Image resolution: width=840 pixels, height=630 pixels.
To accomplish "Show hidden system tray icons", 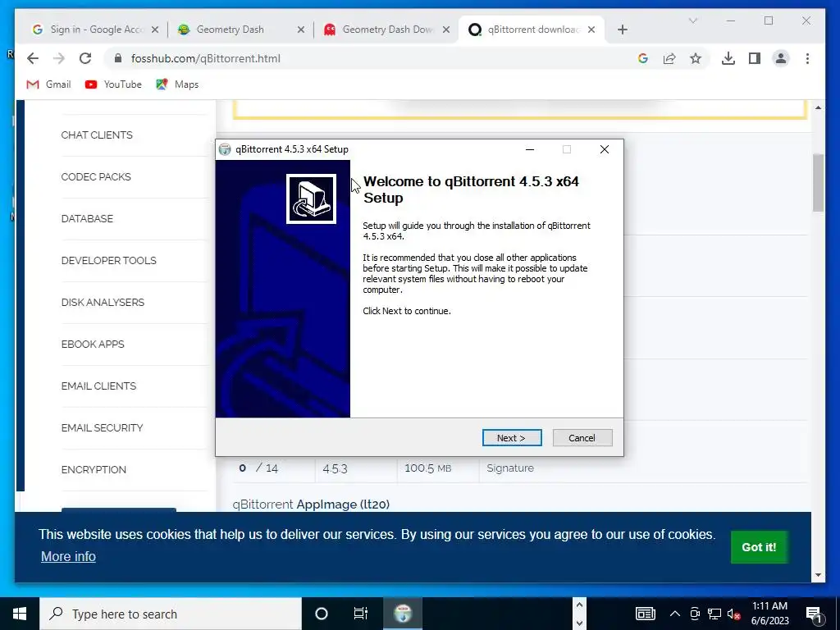I will (675, 614).
